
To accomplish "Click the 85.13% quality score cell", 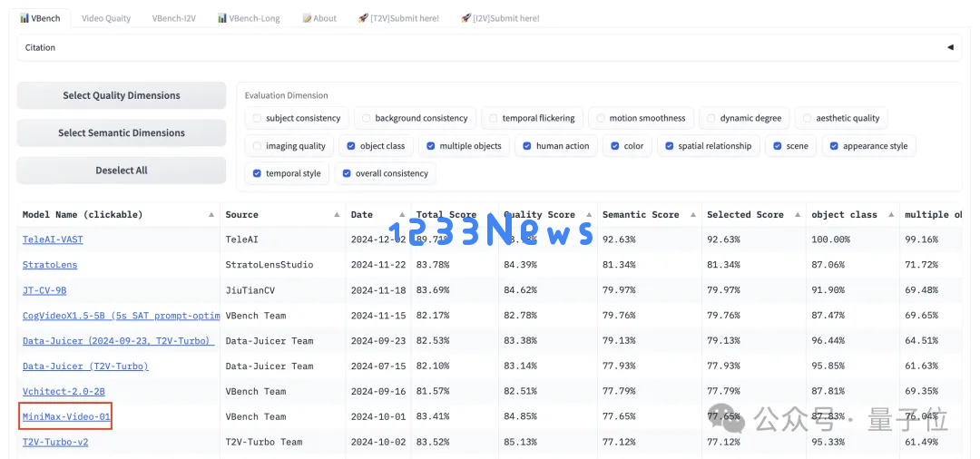I will click(520, 442).
